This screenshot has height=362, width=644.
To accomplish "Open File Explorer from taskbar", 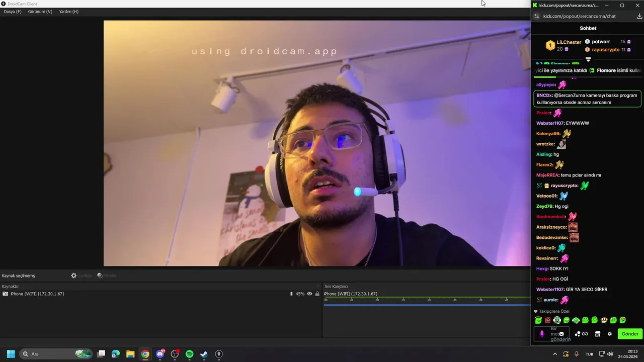I will point(130,354).
